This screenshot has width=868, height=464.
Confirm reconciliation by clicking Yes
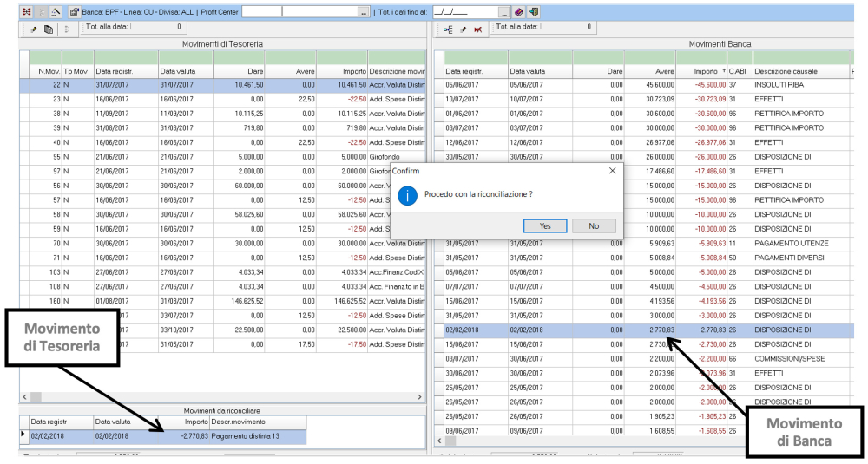tap(545, 225)
